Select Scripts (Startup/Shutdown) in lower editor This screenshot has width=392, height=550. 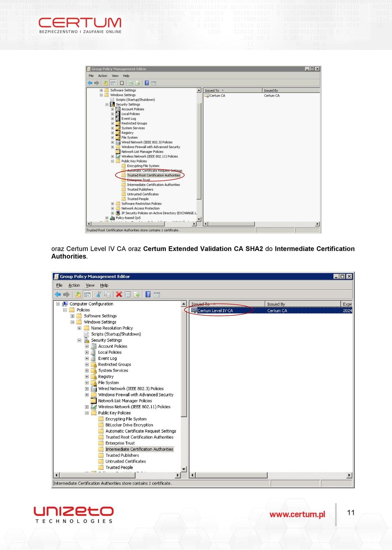(x=116, y=334)
